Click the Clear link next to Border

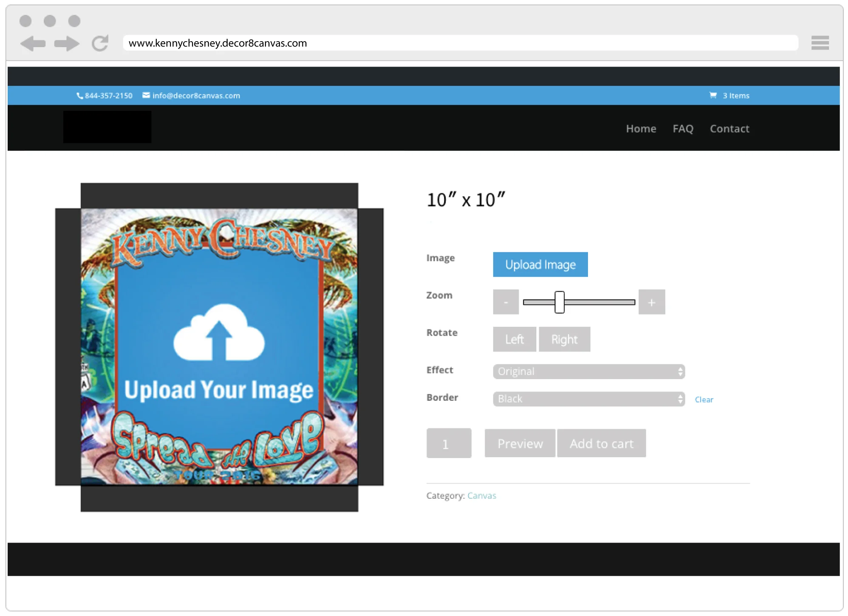[x=704, y=399]
